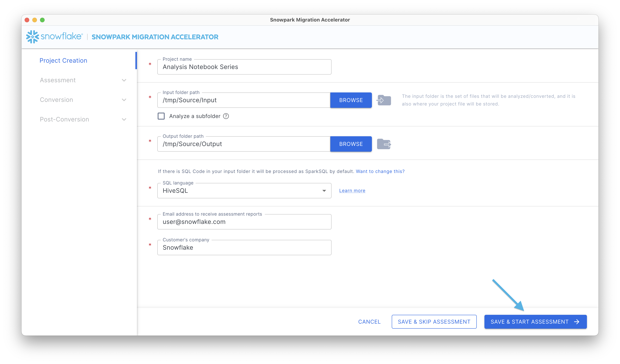Screen dimensions: 620x364
Task: Open the Learn more link
Action: 352,191
